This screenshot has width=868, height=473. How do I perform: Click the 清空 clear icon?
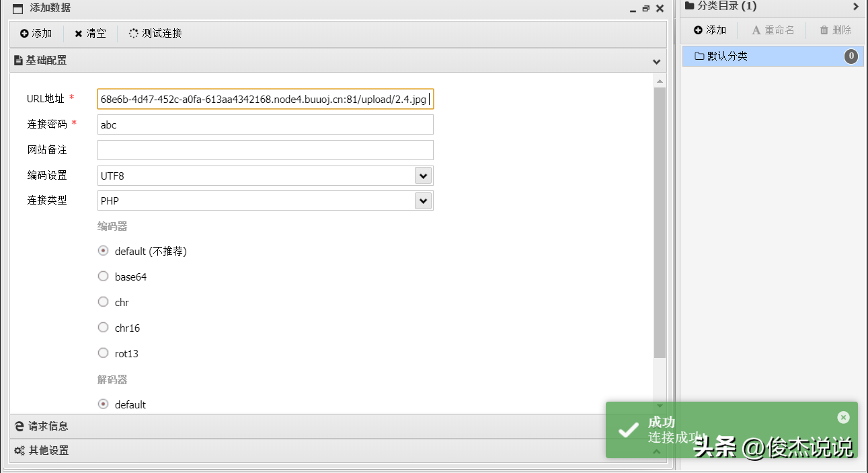click(79, 34)
